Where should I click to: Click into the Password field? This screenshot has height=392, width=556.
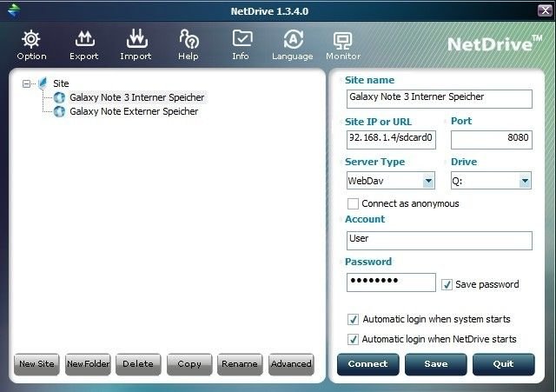tap(391, 282)
